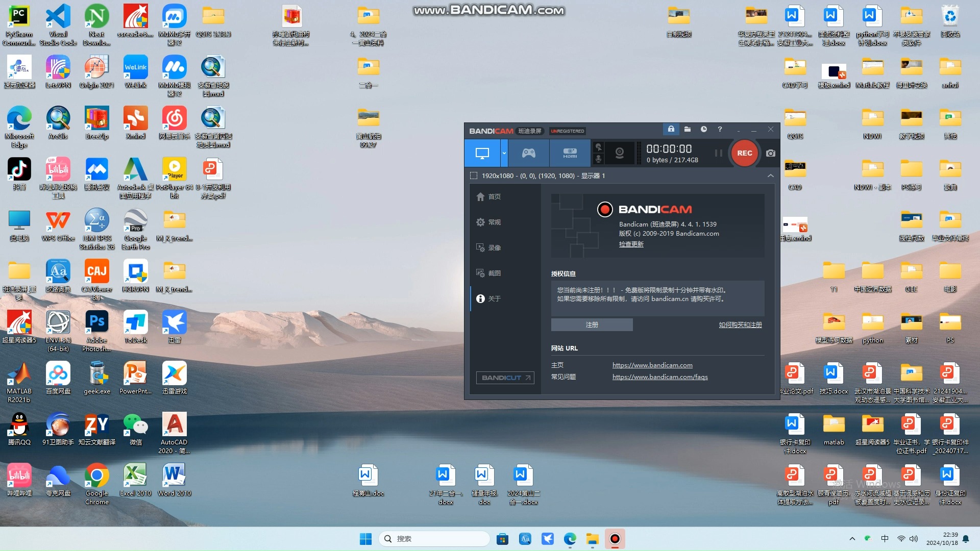Select the matlab folder on desktop
The width and height of the screenshot is (980, 551).
[834, 429]
